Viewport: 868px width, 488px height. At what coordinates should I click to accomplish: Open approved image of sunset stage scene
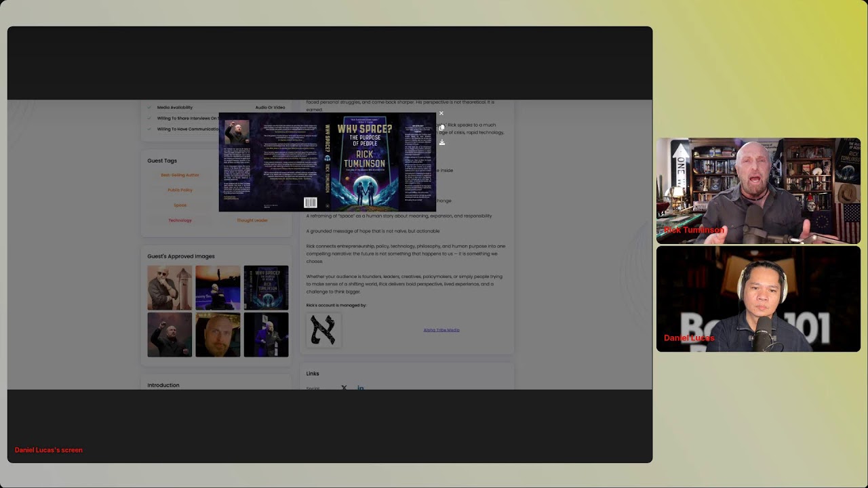pos(218,287)
